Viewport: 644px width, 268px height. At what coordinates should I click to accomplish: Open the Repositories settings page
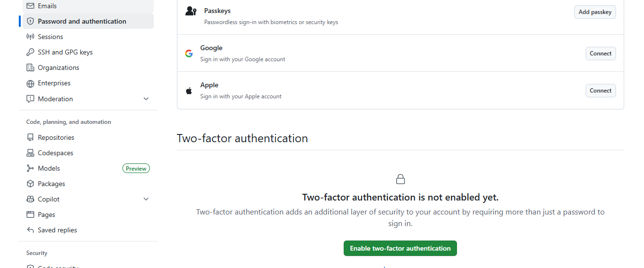tap(56, 137)
